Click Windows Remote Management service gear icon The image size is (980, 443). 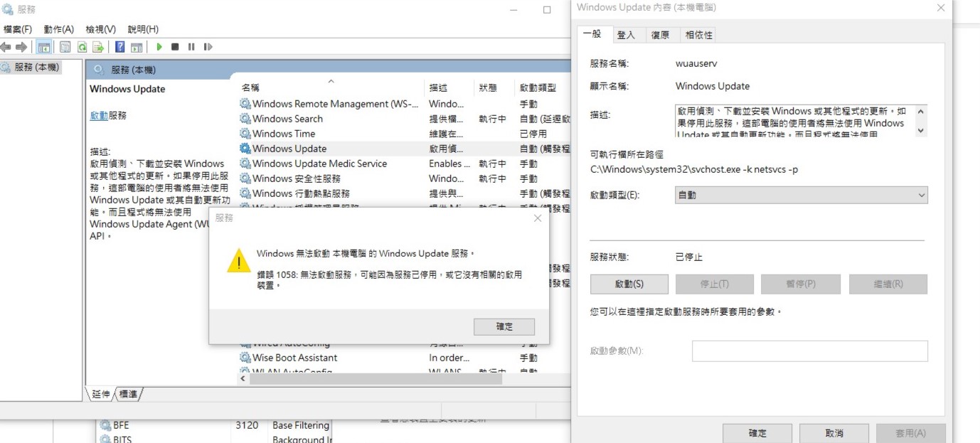[x=245, y=104]
